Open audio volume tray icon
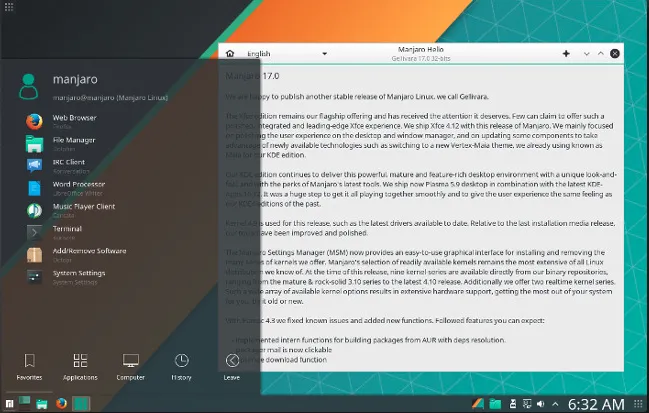 (x=541, y=403)
